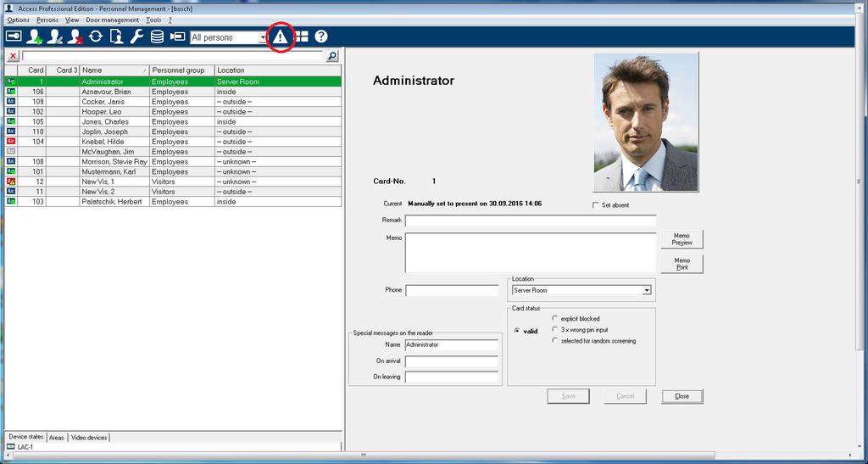868x464 pixels.
Task: Sort the list by the Name column header
Action: coord(114,70)
